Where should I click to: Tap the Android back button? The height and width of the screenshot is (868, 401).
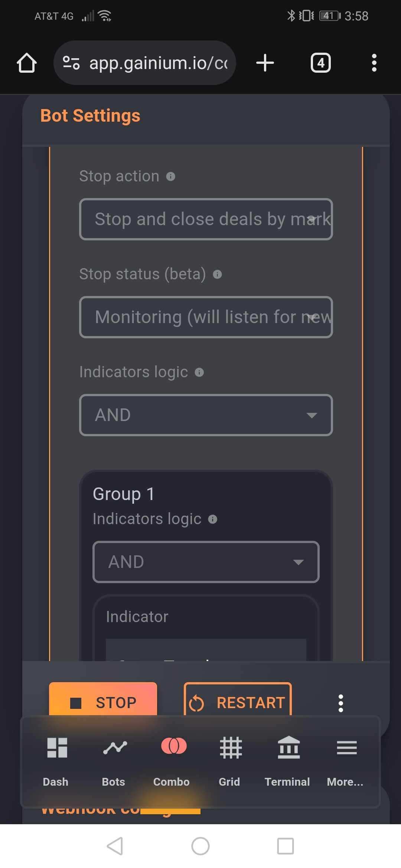point(115,846)
